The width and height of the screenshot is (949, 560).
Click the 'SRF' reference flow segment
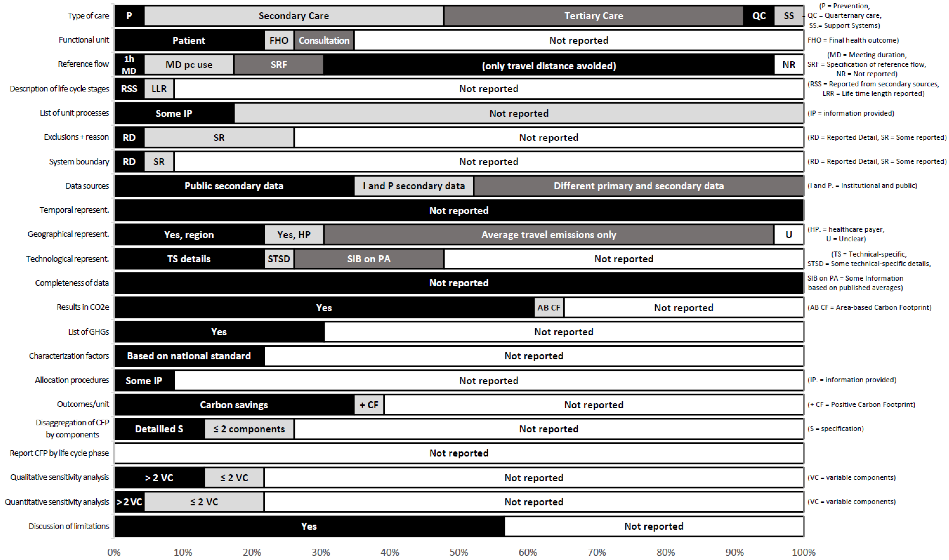point(278,65)
